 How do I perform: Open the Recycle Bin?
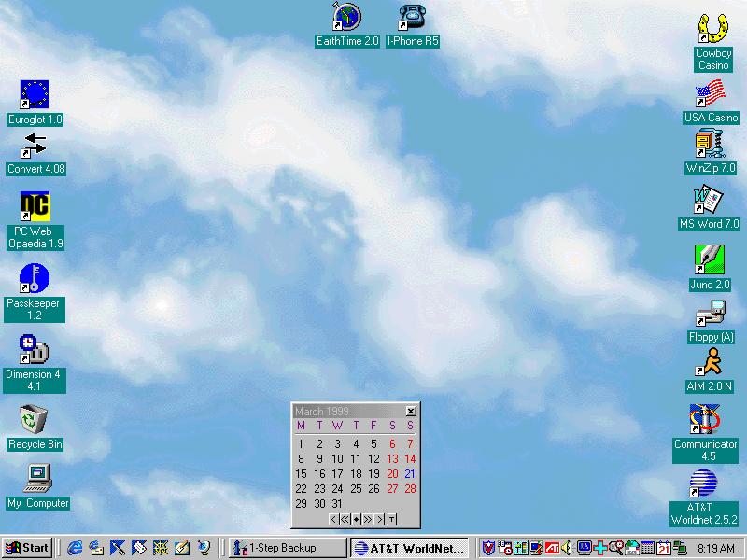click(35, 420)
